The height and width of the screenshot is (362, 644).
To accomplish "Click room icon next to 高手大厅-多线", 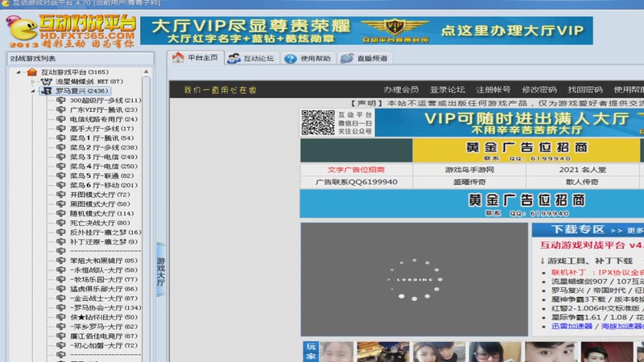I will click(x=61, y=129).
